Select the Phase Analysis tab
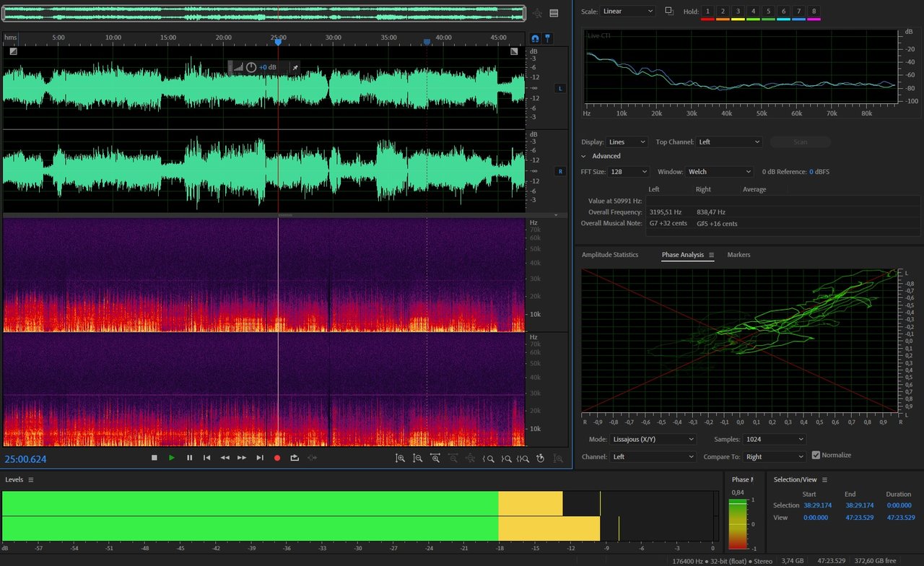The image size is (924, 566). pyautogui.click(x=682, y=255)
